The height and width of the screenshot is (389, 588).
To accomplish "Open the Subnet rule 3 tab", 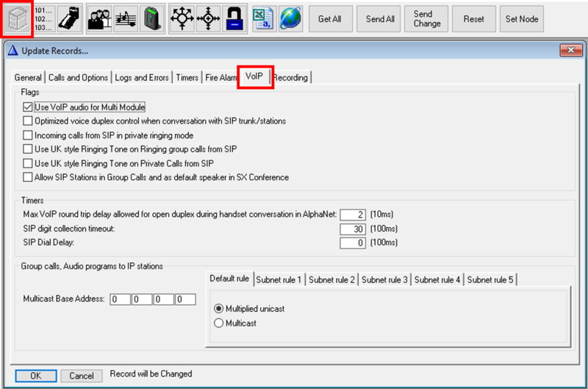I will [x=384, y=280].
